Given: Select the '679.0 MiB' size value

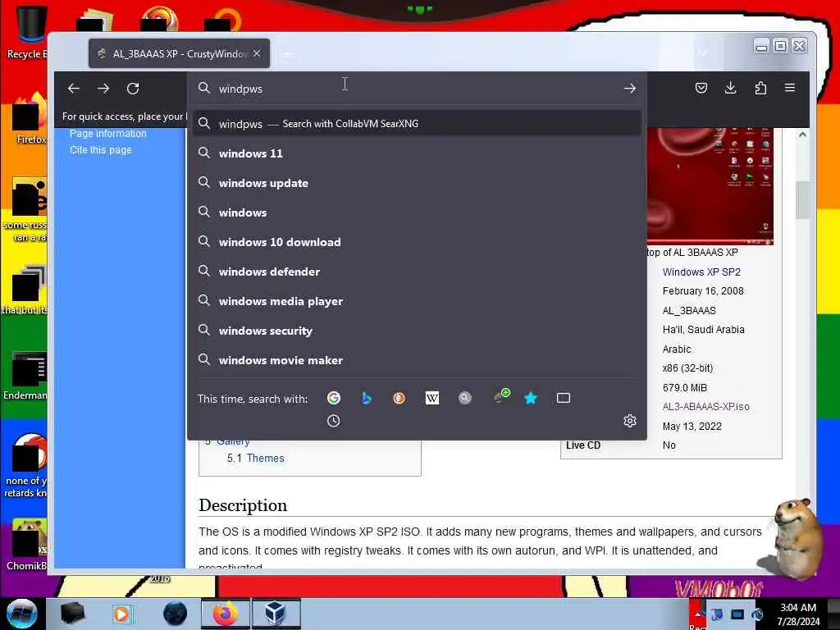Looking at the screenshot, I should 685,387.
